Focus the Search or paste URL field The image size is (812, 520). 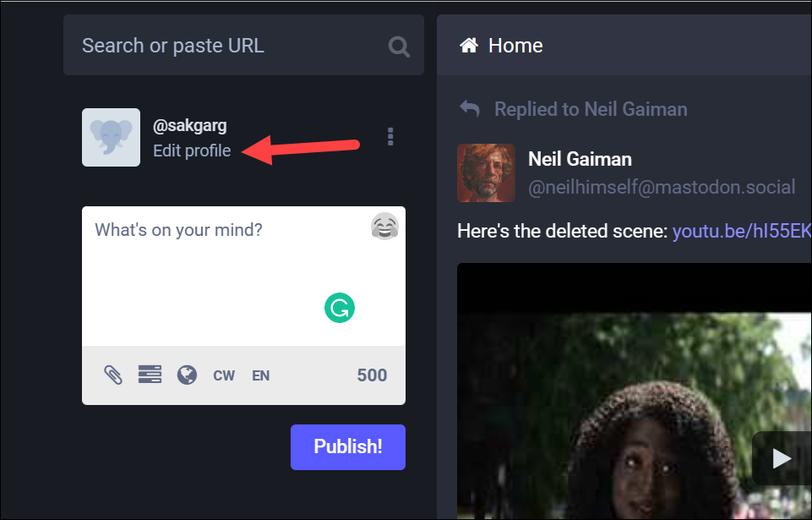pyautogui.click(x=243, y=45)
